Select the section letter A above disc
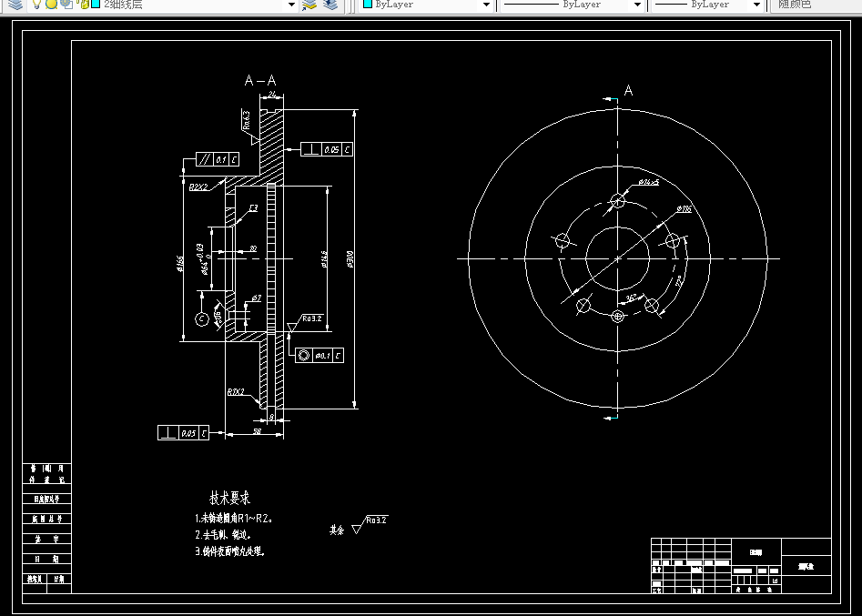Image resolution: width=862 pixels, height=616 pixels. coord(628,91)
